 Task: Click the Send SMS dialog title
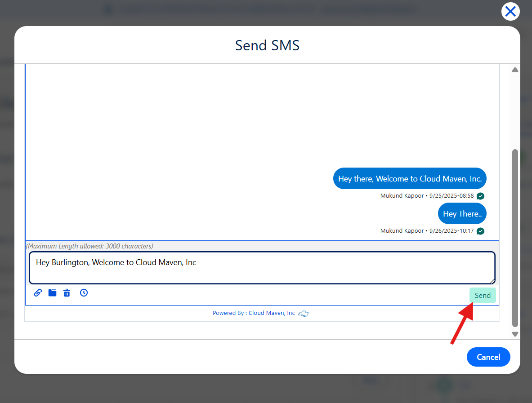pos(268,45)
